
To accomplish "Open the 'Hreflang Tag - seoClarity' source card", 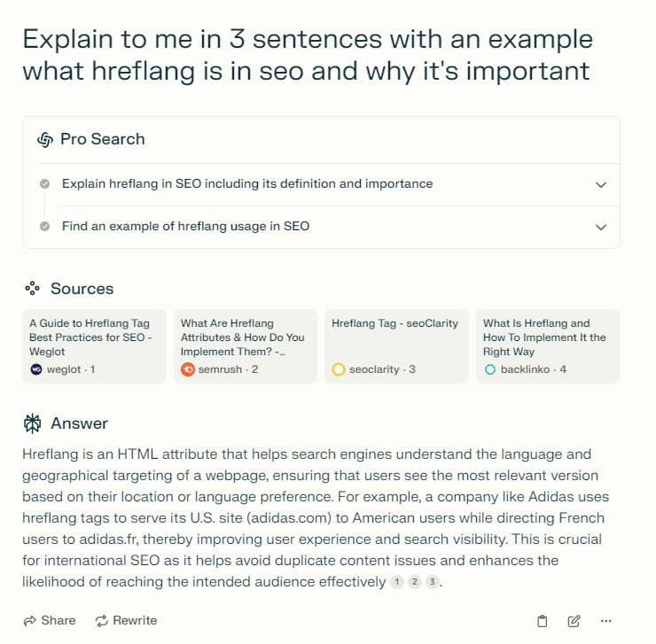I will pos(396,346).
